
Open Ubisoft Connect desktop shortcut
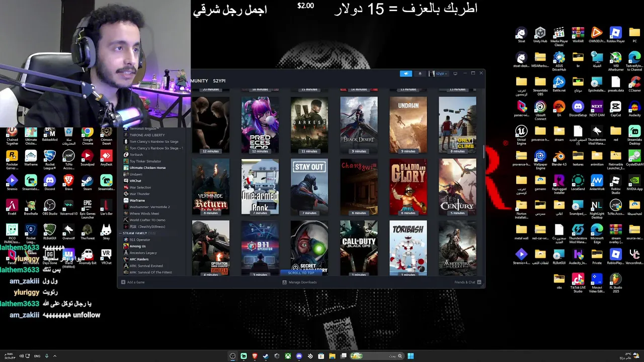[x=540, y=111]
